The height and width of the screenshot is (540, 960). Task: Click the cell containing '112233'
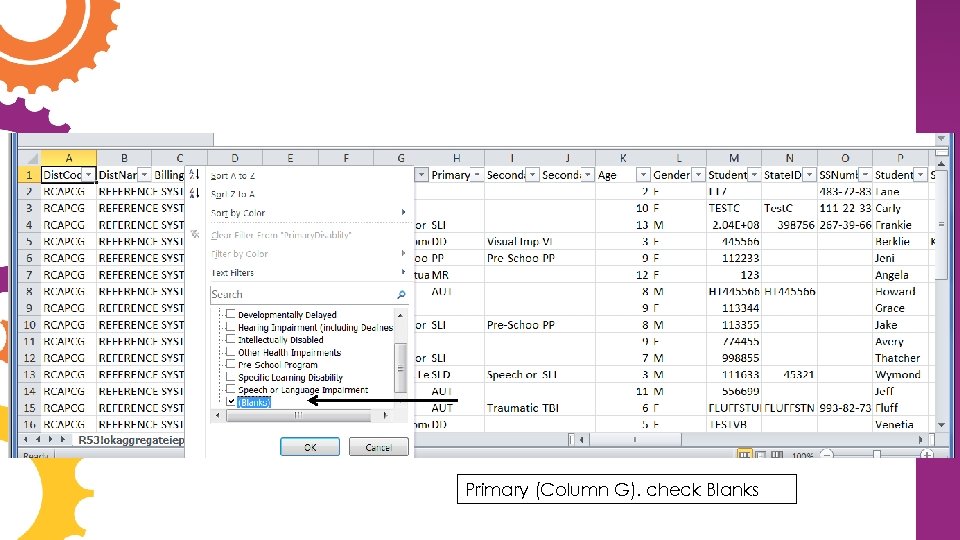point(733,258)
